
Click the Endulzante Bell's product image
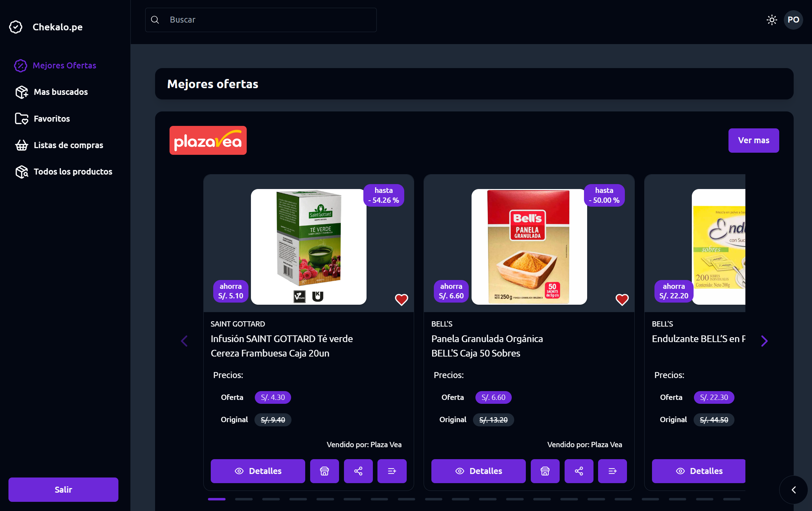(719, 247)
